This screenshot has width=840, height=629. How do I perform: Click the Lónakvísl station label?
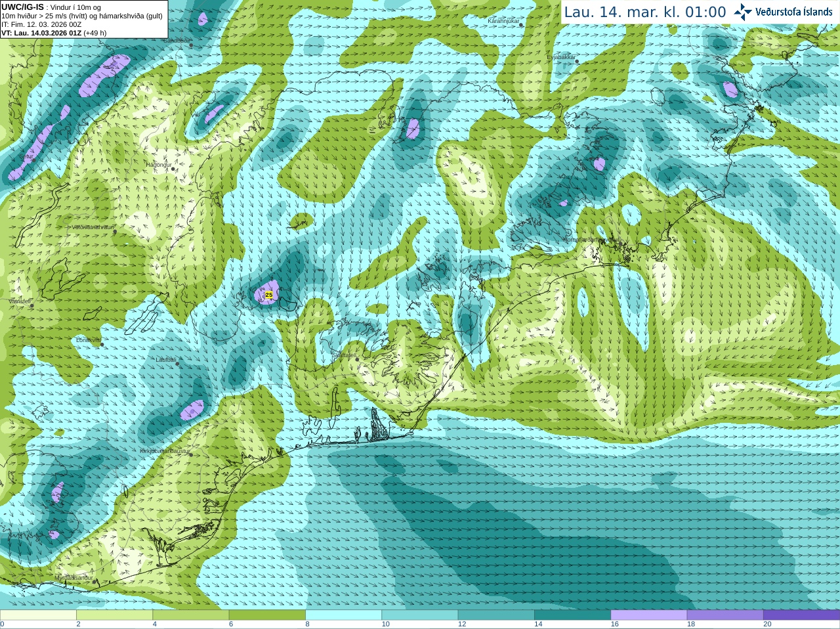pyautogui.click(x=88, y=340)
